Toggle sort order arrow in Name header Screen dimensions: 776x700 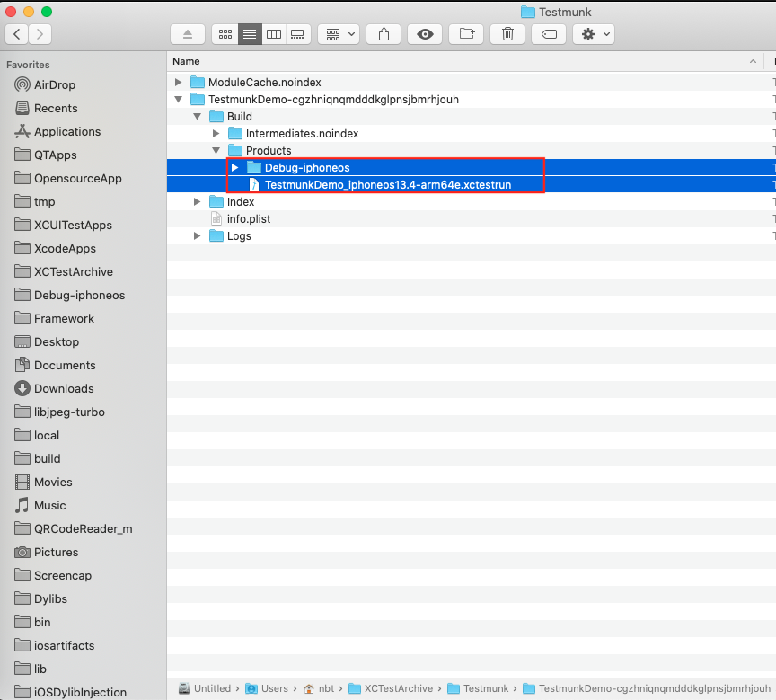point(753,61)
